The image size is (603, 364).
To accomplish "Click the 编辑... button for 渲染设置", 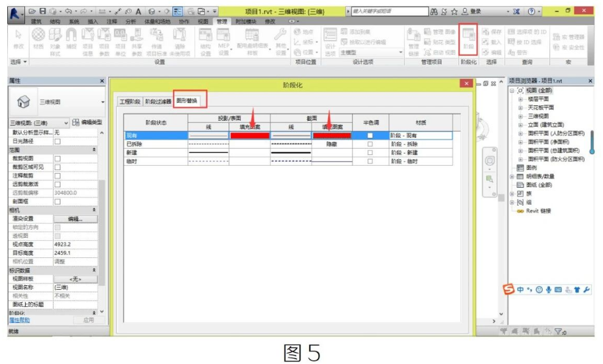I will (76, 219).
